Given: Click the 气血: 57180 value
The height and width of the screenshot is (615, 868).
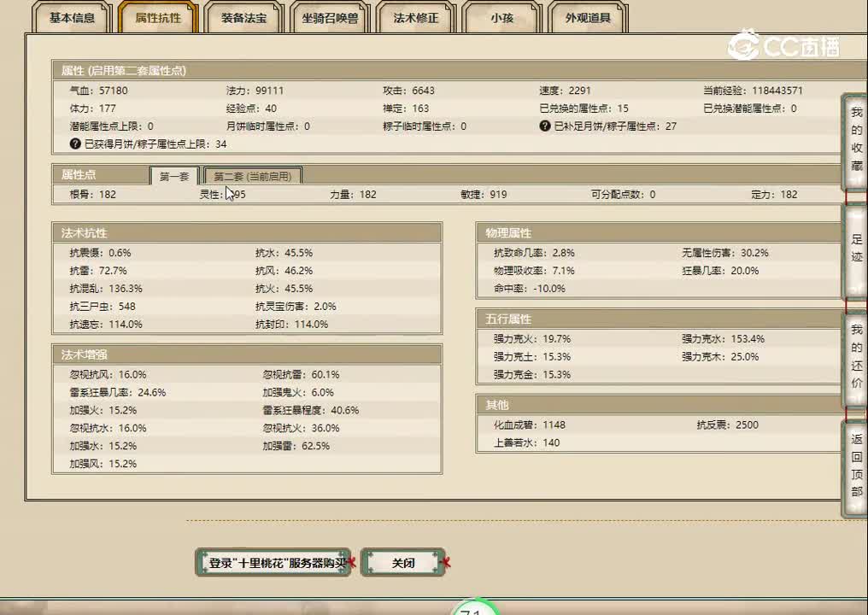Looking at the screenshot, I should pyautogui.click(x=98, y=91).
